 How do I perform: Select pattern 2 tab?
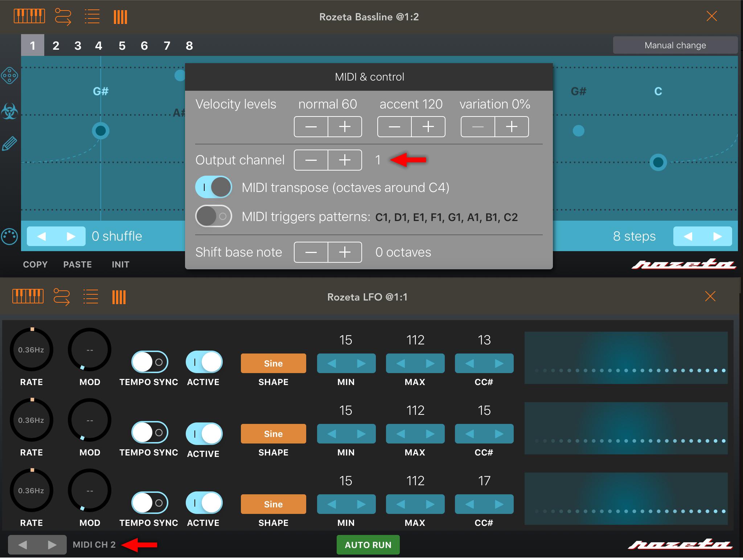[56, 45]
